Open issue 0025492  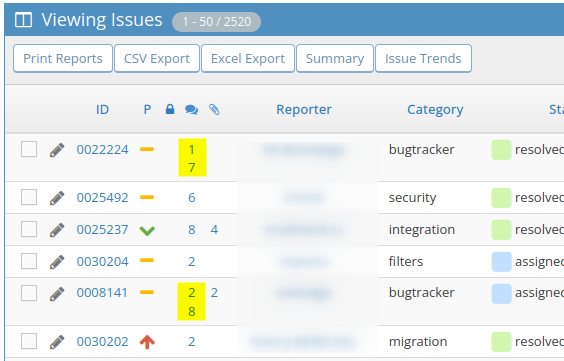[103, 197]
